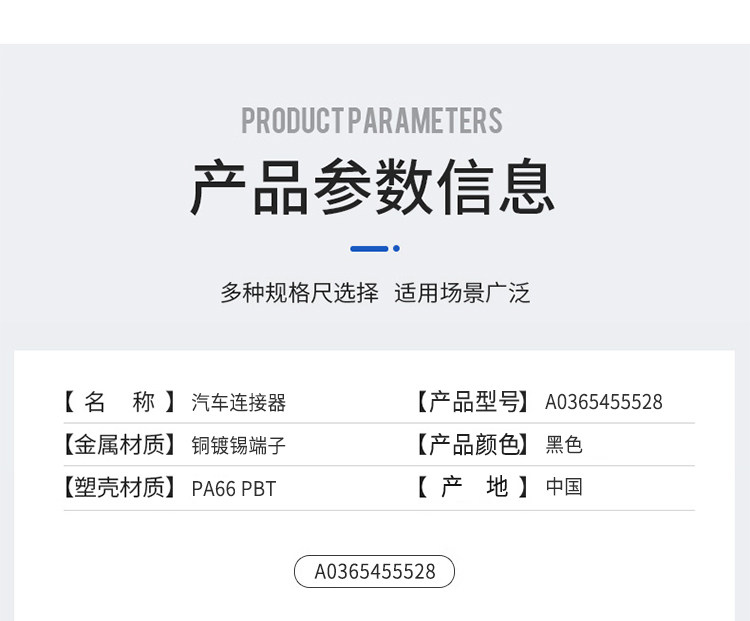
Task: Click the 中国 origin value
Action: pos(564,488)
